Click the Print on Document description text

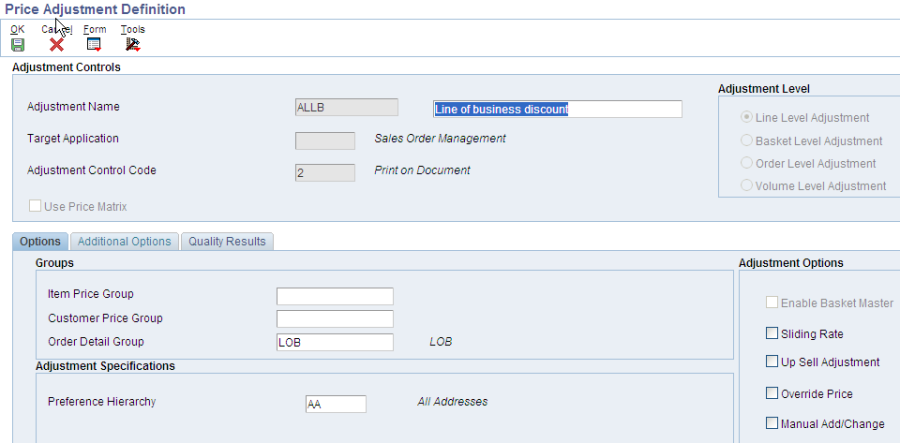pos(422,170)
